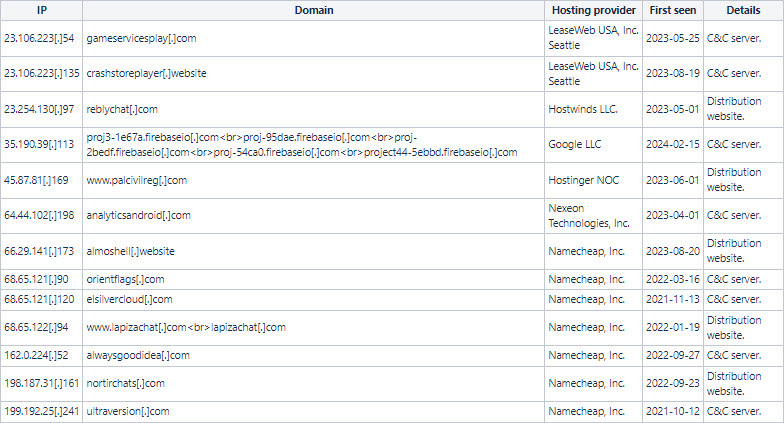This screenshot has width=784, height=423.
Task: Click the orientflags[.]com domain cell
Action: pyautogui.click(x=126, y=279)
